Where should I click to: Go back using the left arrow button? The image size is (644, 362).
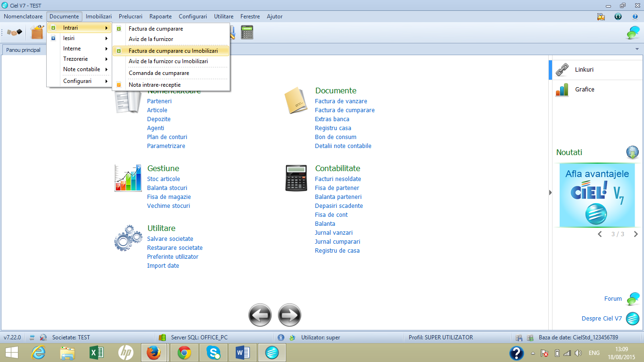click(x=260, y=315)
